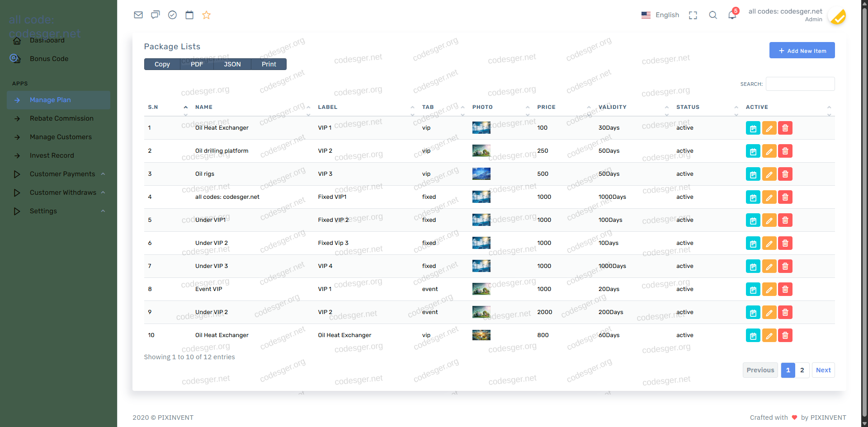This screenshot has width=868, height=427.
Task: Open the calendar icon in top bar
Action: click(x=189, y=15)
